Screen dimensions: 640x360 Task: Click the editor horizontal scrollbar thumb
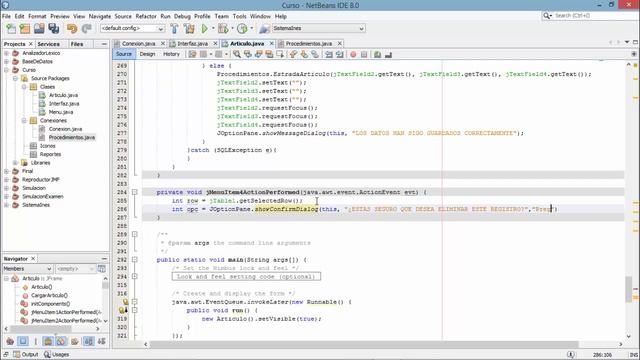pos(363,344)
